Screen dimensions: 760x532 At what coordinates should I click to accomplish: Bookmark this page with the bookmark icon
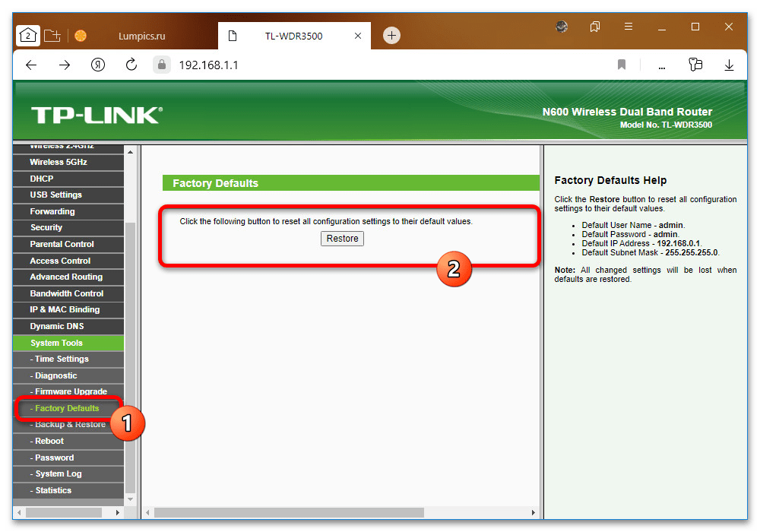click(622, 65)
